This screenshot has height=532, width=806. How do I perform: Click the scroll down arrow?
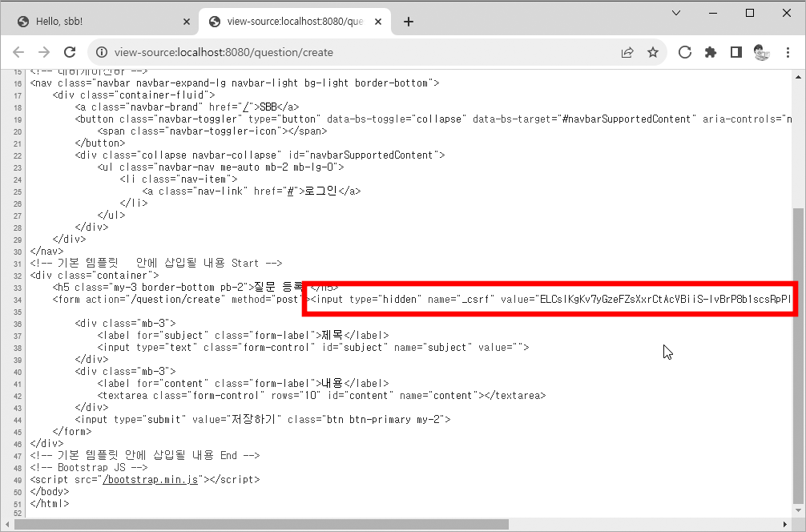[x=798, y=510]
